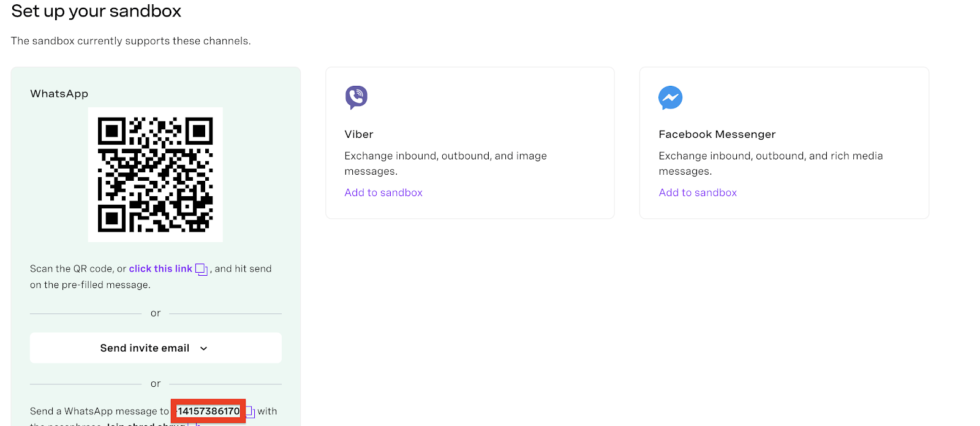Select the phone number 14157386170
This screenshot has height=426, width=980.
[209, 411]
